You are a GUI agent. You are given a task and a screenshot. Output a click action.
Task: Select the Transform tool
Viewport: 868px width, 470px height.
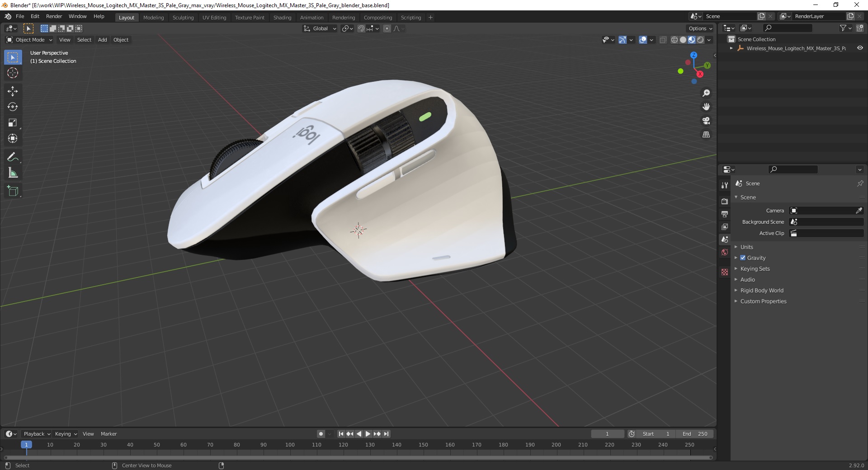point(13,138)
